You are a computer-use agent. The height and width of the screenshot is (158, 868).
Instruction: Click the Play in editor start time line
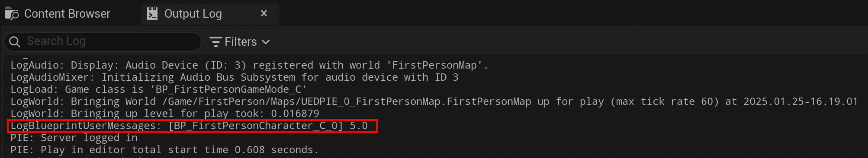point(164,150)
